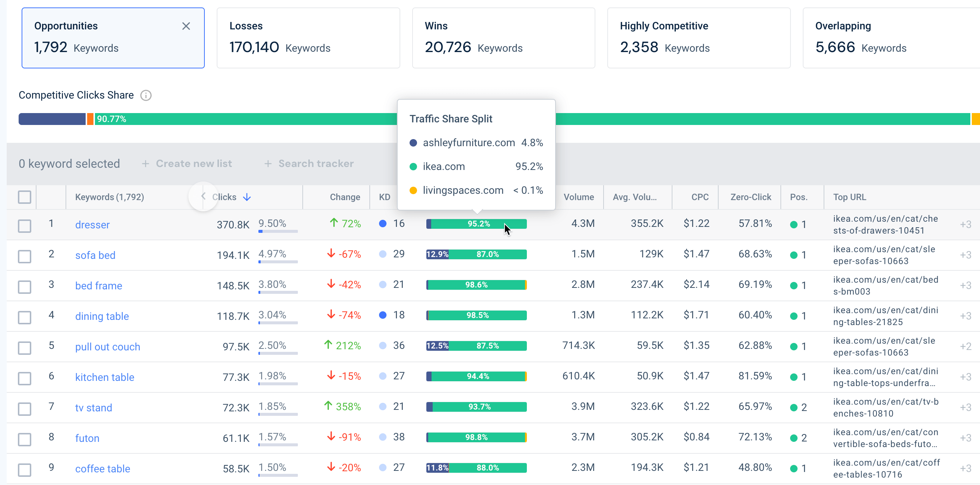The image size is (980, 485).
Task: Click the green position dot for futon
Action: click(x=793, y=438)
